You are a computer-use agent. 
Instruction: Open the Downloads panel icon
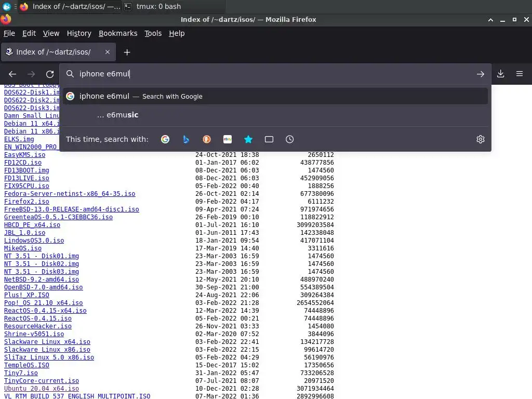[x=500, y=74]
